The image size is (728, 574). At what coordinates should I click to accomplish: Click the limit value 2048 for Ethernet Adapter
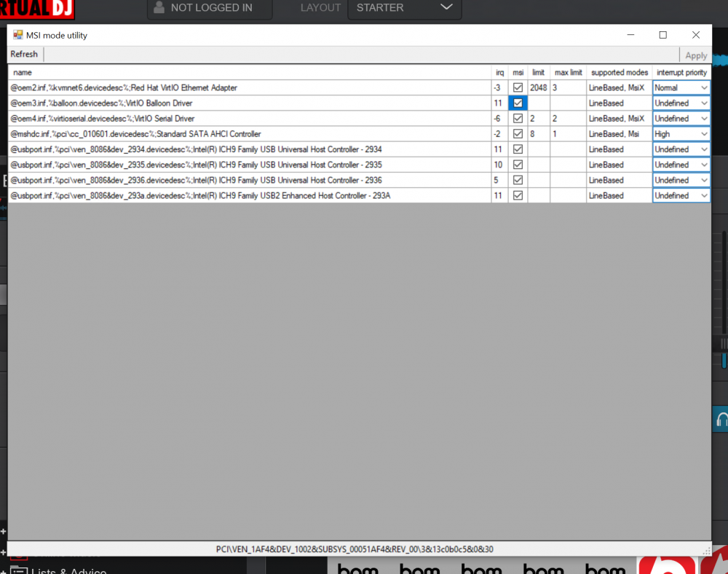click(539, 87)
